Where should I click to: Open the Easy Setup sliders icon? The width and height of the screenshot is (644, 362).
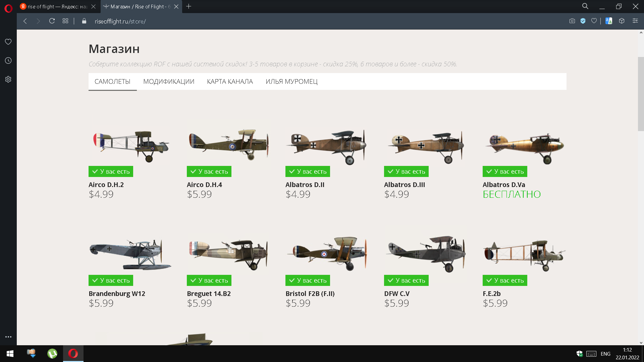[x=635, y=21]
